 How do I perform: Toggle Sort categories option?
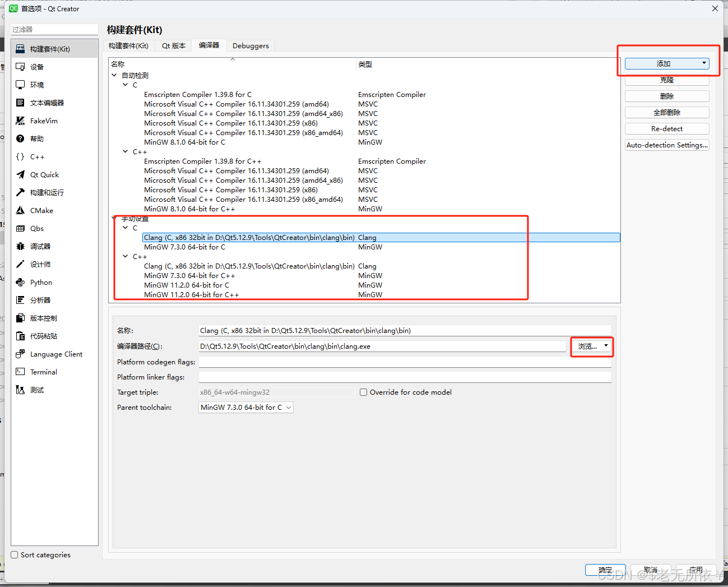[14, 554]
